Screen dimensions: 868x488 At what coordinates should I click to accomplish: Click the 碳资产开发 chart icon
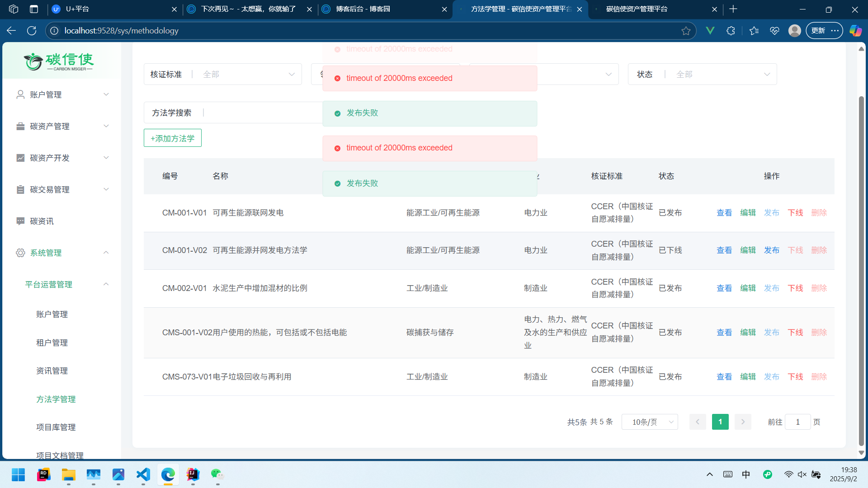tap(20, 158)
